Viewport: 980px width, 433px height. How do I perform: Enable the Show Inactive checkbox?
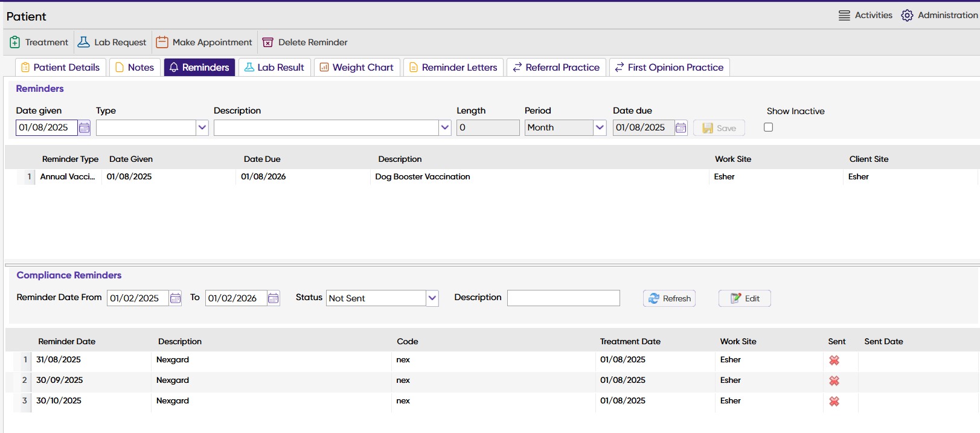click(x=768, y=127)
